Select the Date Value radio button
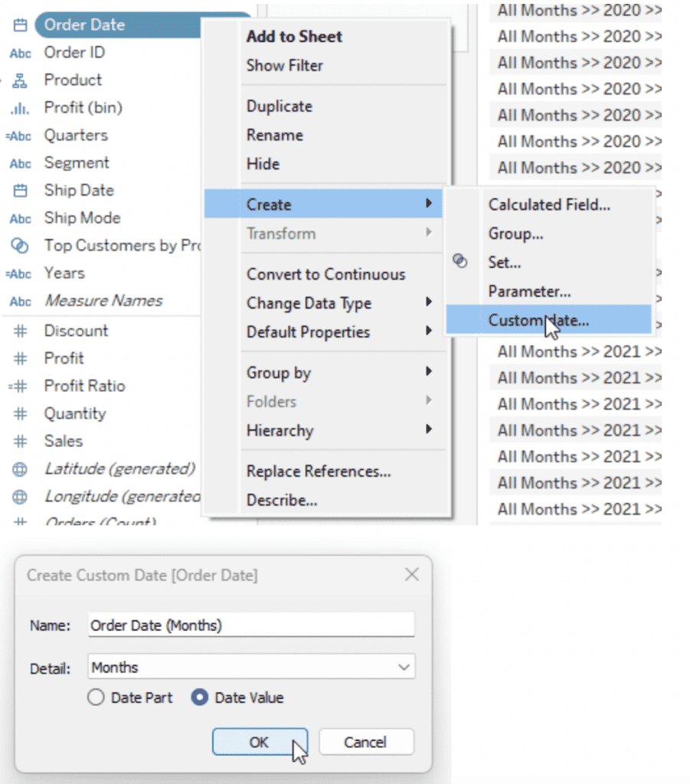The image size is (690, 784). tap(200, 697)
